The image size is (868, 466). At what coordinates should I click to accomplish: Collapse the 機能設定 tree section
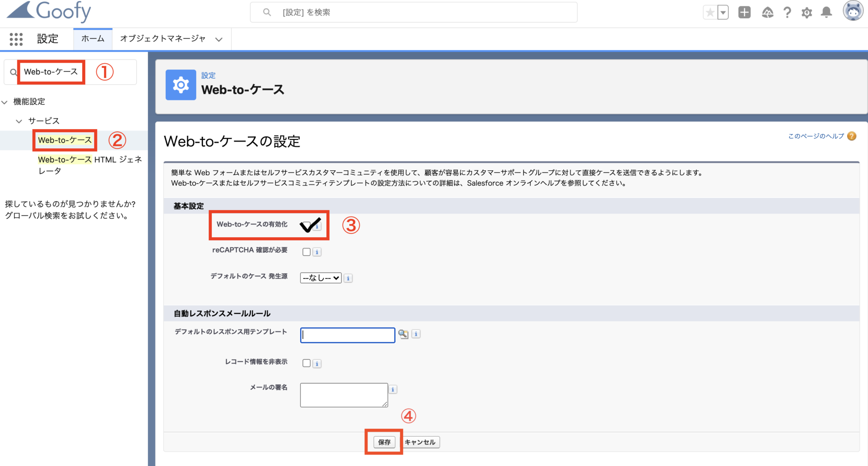pos(4,102)
